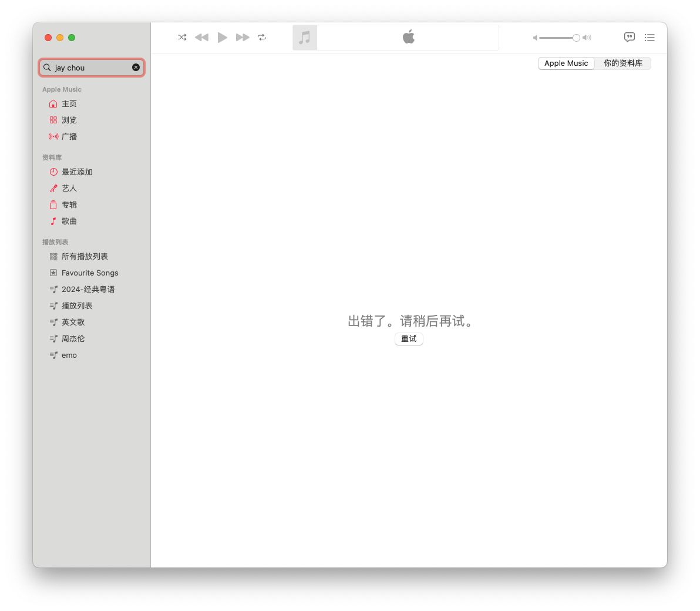Adjust the volume slider knob
700x611 pixels.
[576, 38]
